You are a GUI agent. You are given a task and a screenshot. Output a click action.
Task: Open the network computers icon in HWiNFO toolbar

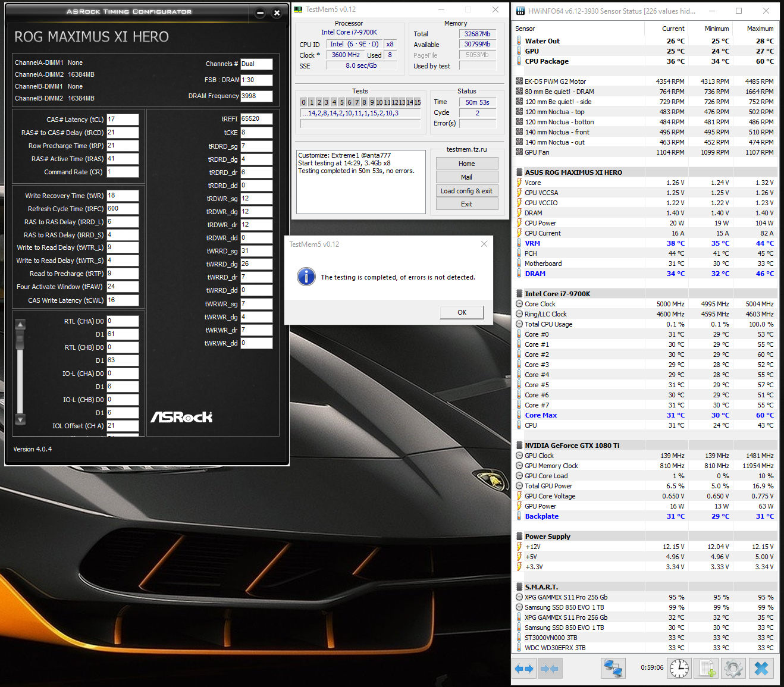(x=613, y=669)
